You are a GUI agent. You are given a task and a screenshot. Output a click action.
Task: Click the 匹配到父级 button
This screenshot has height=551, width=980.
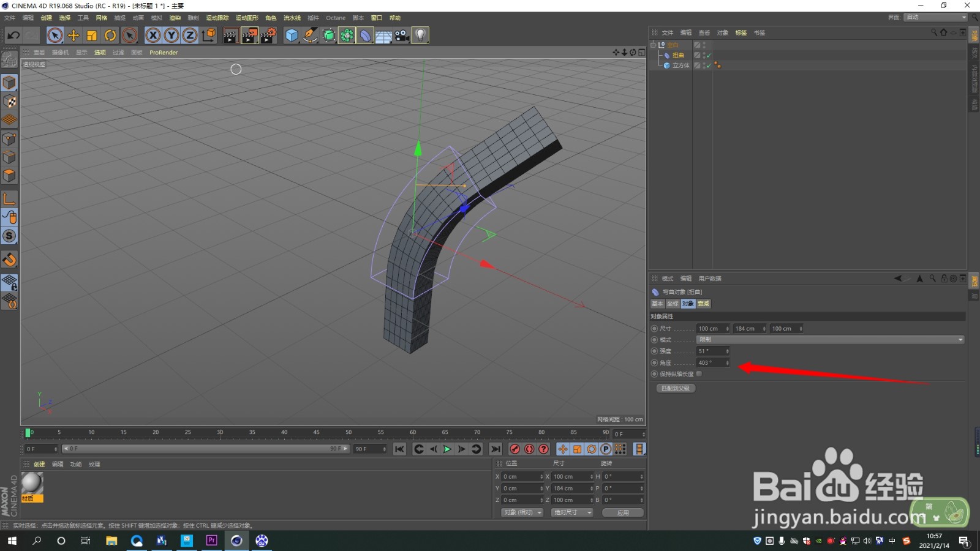point(676,388)
